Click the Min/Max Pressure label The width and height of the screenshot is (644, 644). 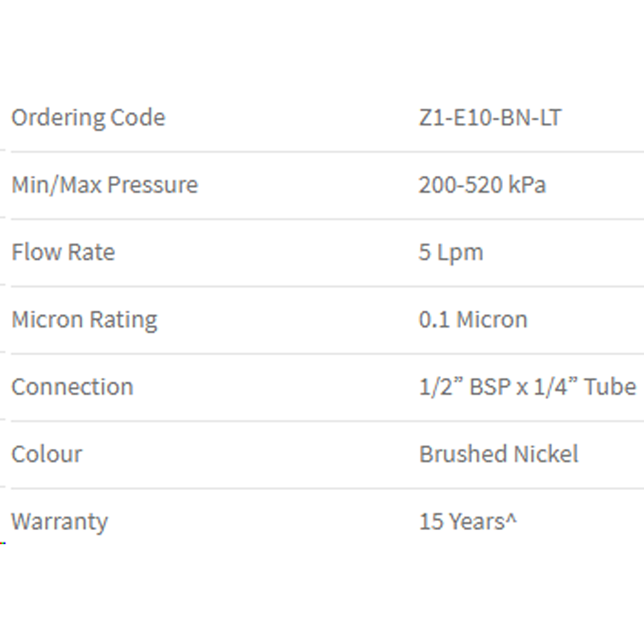(105, 185)
